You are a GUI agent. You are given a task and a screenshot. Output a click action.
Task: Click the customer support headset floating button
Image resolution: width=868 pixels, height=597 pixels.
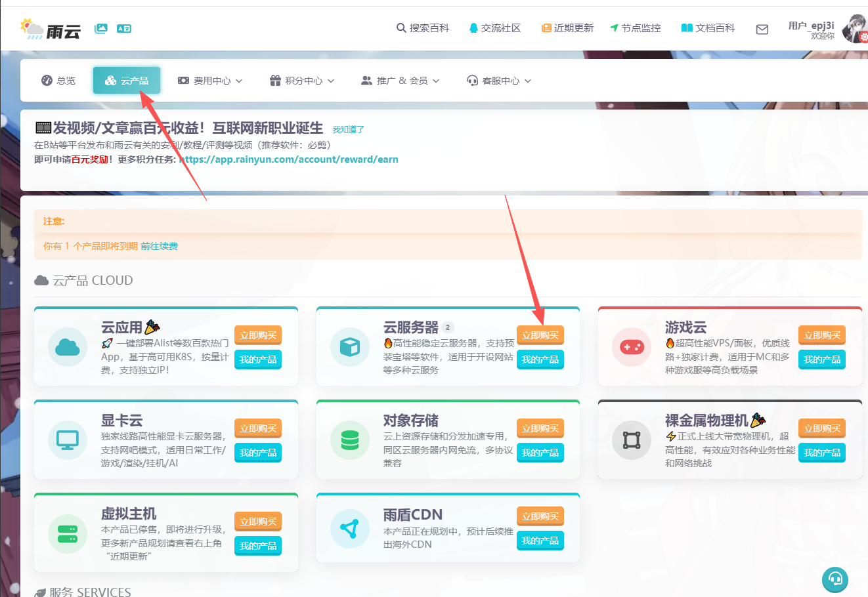(835, 579)
